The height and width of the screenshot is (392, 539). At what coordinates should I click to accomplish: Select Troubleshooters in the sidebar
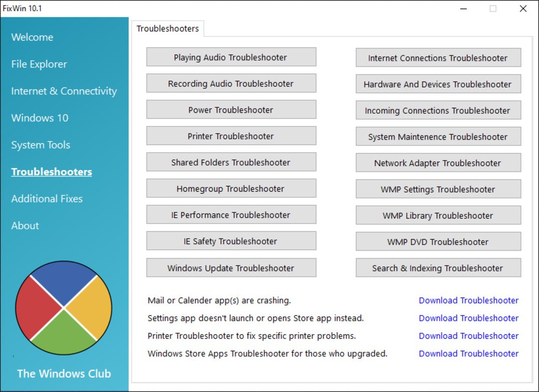tap(51, 171)
